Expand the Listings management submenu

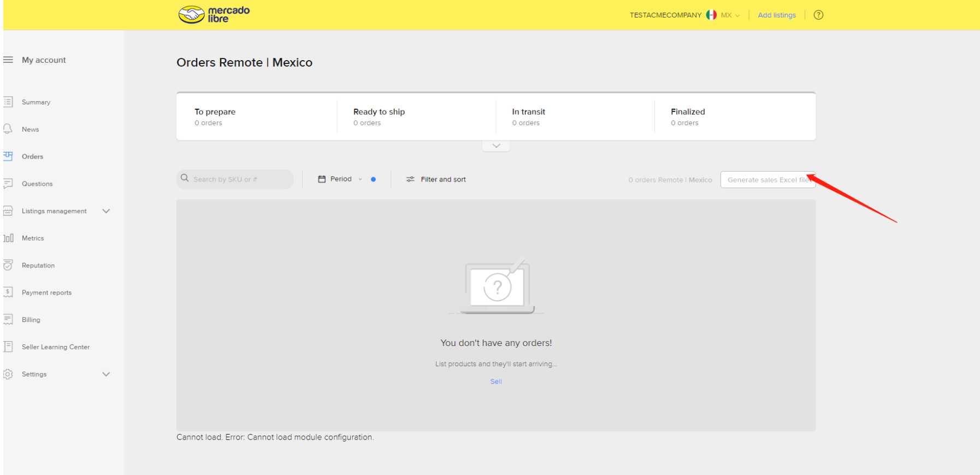pyautogui.click(x=106, y=211)
